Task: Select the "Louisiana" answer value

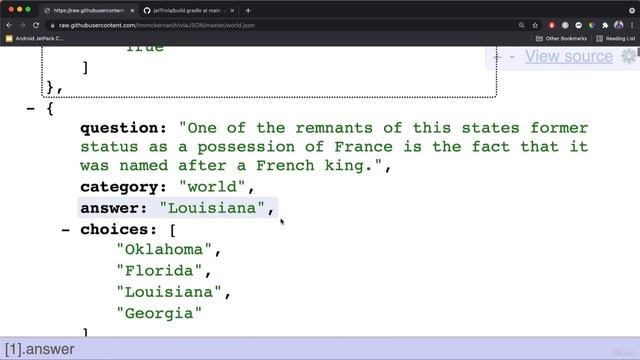Action: (x=212, y=208)
